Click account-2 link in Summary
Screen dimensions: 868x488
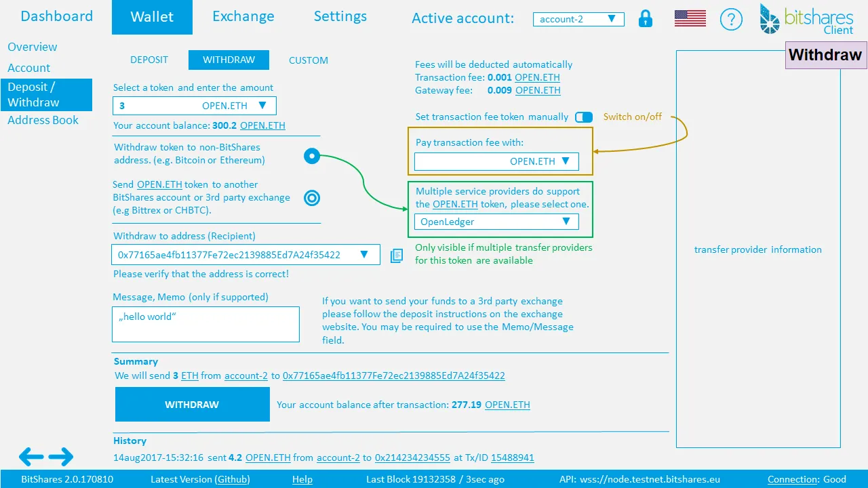click(x=246, y=375)
